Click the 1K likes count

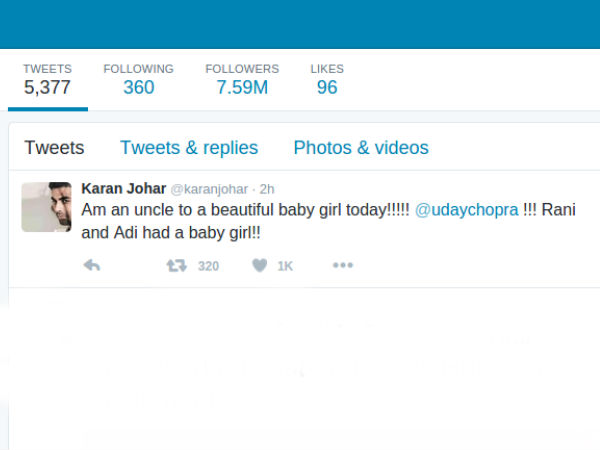point(285,266)
